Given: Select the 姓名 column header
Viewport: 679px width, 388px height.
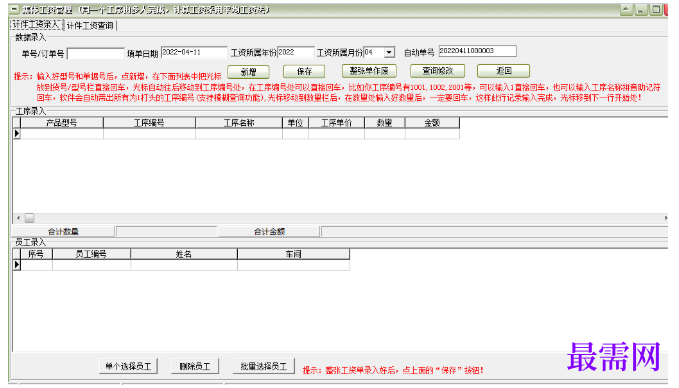Looking at the screenshot, I should (x=184, y=254).
